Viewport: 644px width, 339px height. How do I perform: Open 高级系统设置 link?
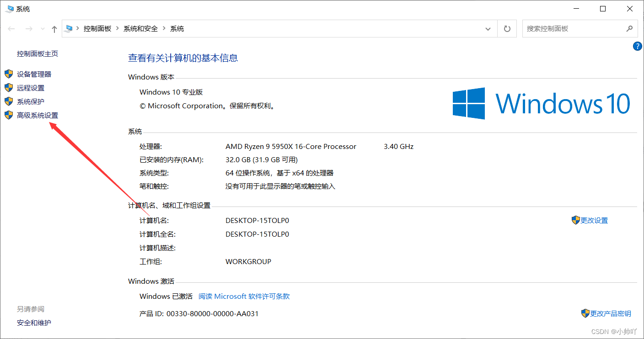[38, 115]
